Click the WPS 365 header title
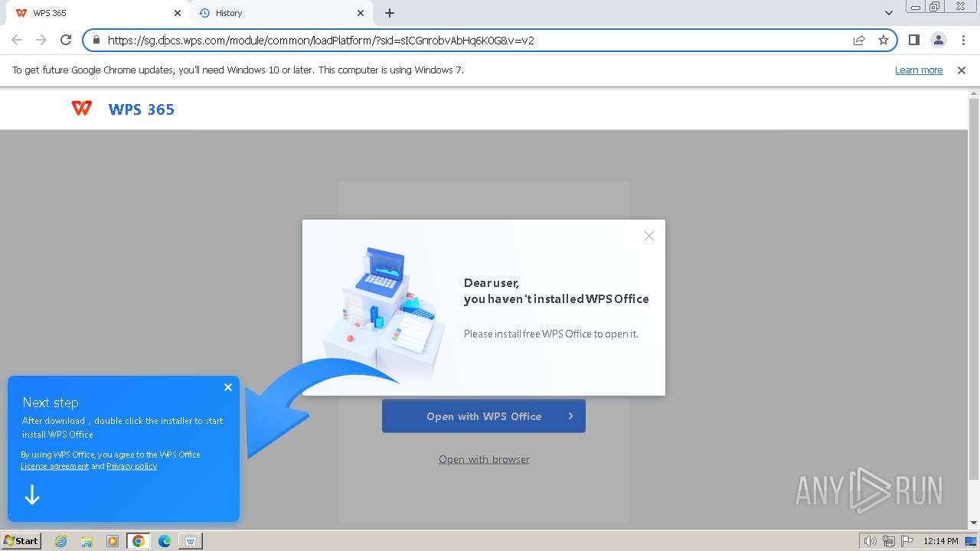Screen dimensions: 980x551 coord(142,109)
